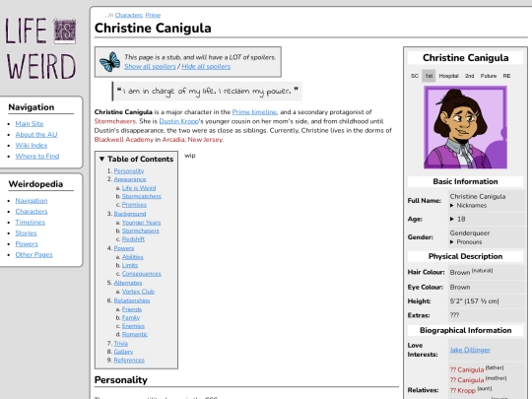Click the ?? Canigula father link
The width and height of the screenshot is (532, 399).
(467, 369)
